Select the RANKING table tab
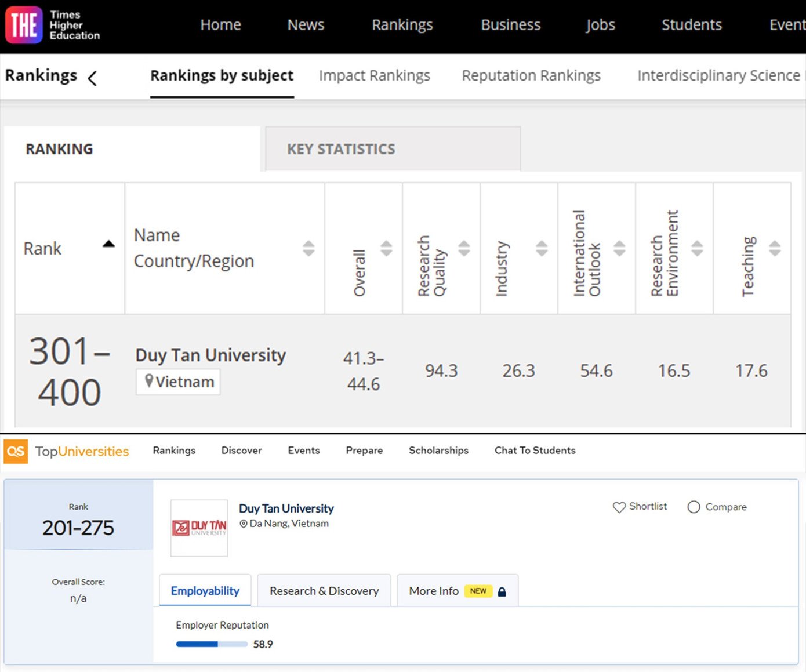Viewport: 806px width, 672px height. coord(132,149)
